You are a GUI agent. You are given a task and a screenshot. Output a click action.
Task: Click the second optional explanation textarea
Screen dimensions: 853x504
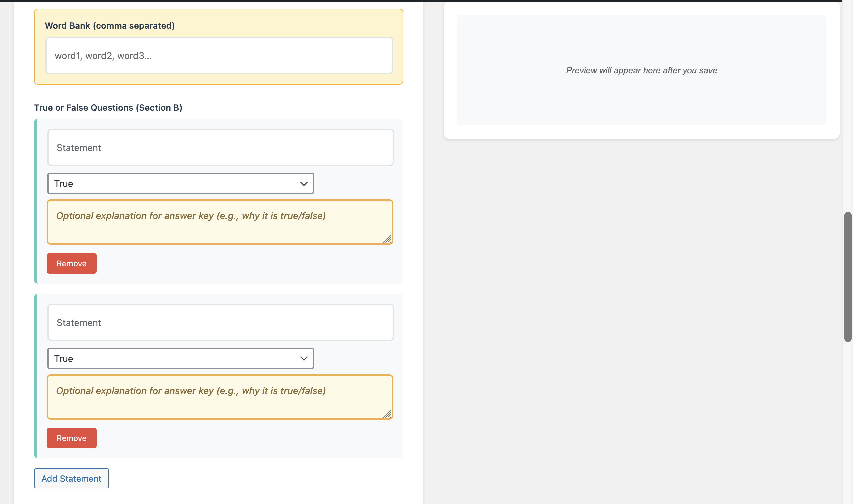click(x=220, y=397)
